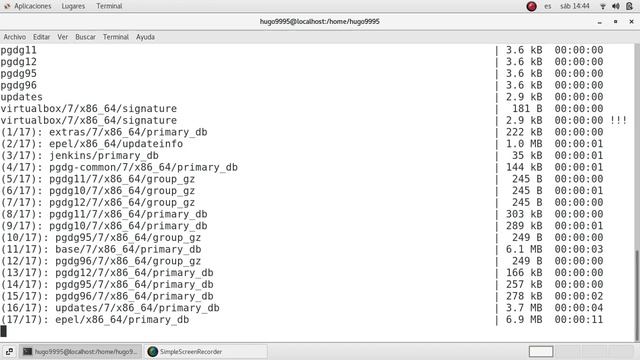Select the first workspace in the switcher

coord(541,351)
